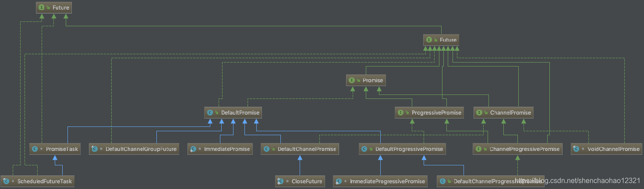Click the visibility dot icon on the PromiseTask node
Viewport: 644px width, 189px height.
(42, 149)
